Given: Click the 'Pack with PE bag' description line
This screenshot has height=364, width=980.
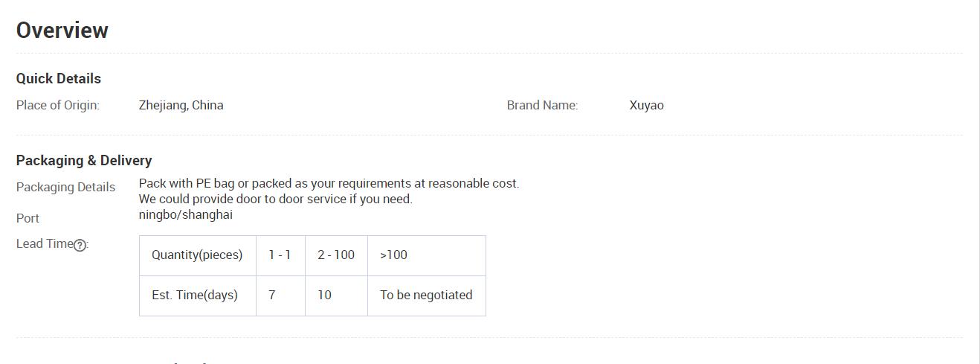Looking at the screenshot, I should pos(329,183).
